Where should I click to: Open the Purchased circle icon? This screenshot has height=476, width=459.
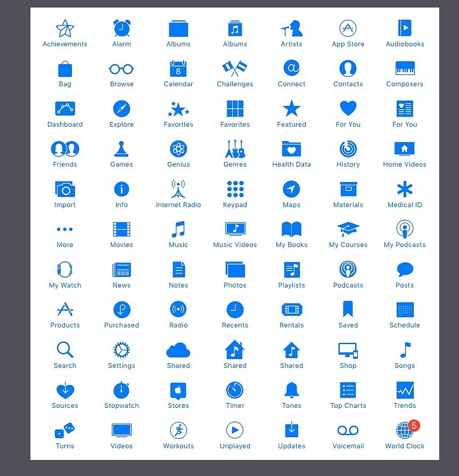tap(122, 310)
